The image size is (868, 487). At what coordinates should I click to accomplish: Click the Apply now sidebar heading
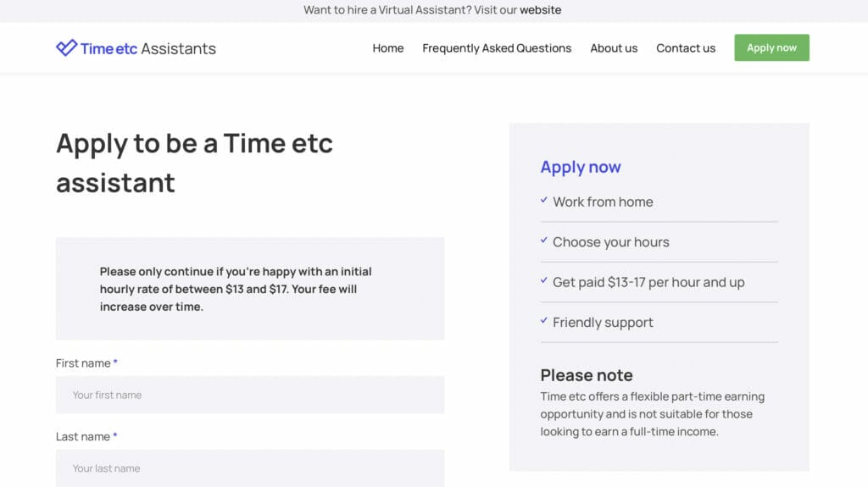581,167
